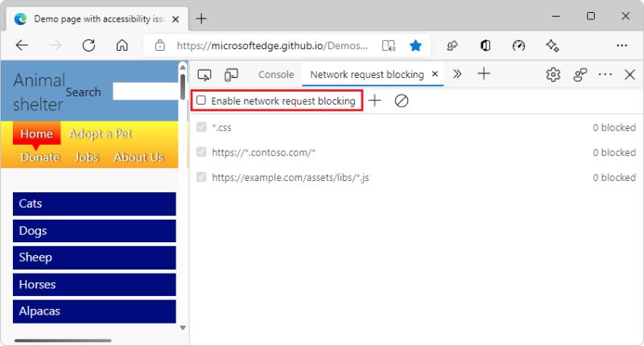Enable network request blocking checkbox
The width and height of the screenshot is (644, 346).
point(200,100)
